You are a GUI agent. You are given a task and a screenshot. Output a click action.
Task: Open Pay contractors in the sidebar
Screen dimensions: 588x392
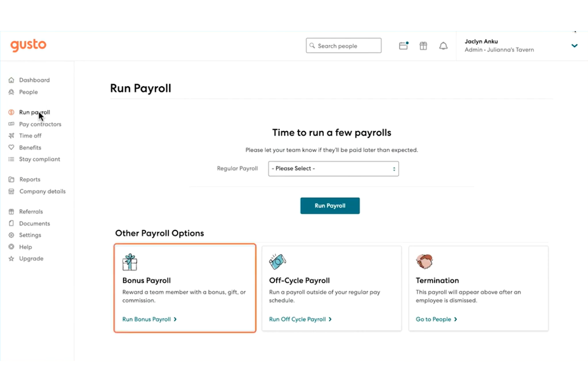(40, 124)
